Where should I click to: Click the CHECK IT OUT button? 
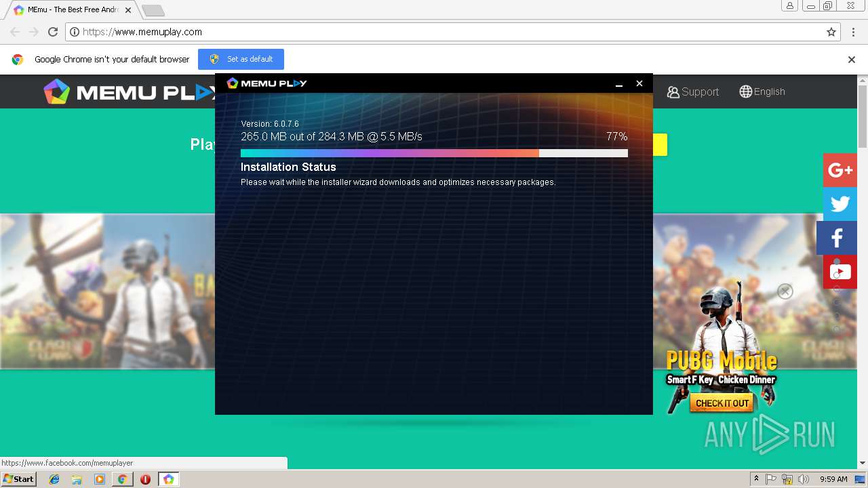coord(722,403)
